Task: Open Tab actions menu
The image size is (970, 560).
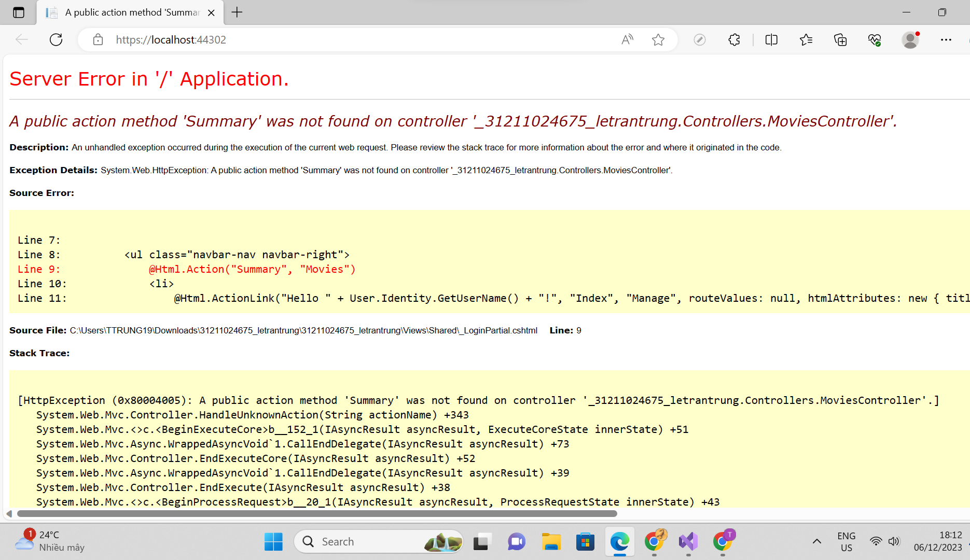Action: click(19, 12)
